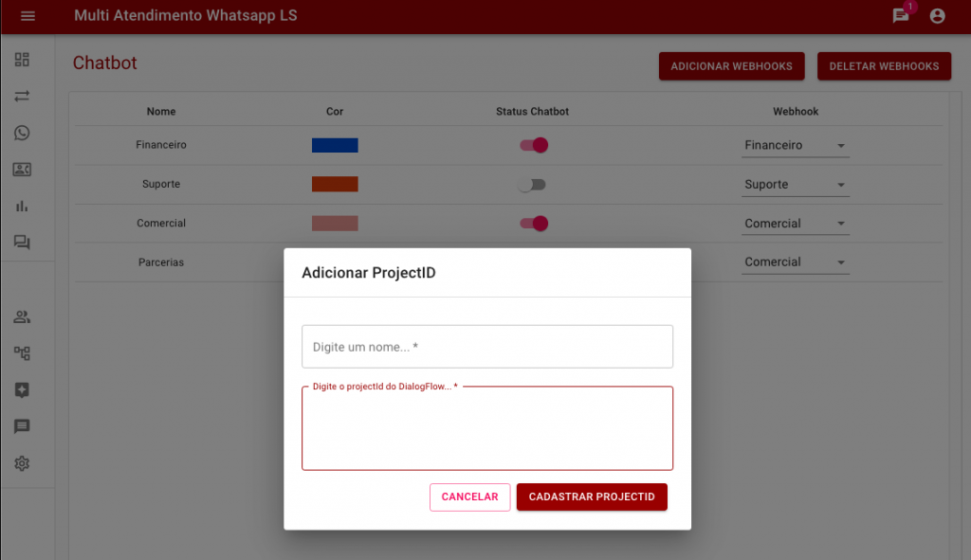The height and width of the screenshot is (560, 971).
Task: Open the user account avatar icon
Action: click(937, 16)
